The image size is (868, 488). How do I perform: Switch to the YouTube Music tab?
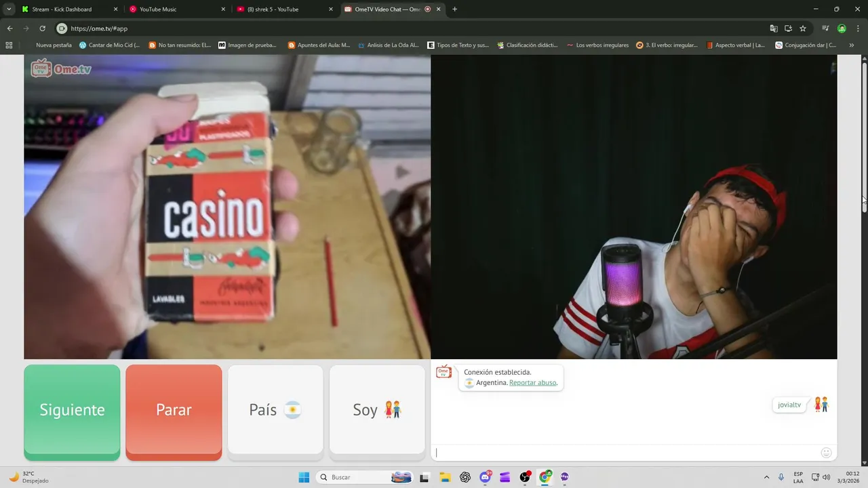click(x=170, y=9)
